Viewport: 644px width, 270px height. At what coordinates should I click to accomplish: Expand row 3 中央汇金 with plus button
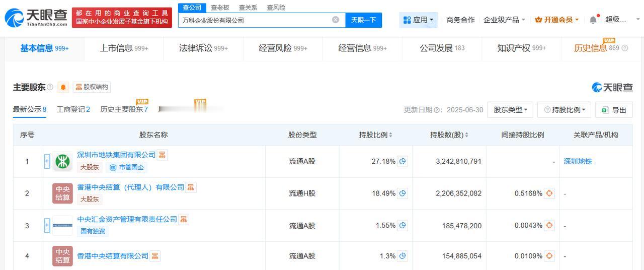(47, 225)
